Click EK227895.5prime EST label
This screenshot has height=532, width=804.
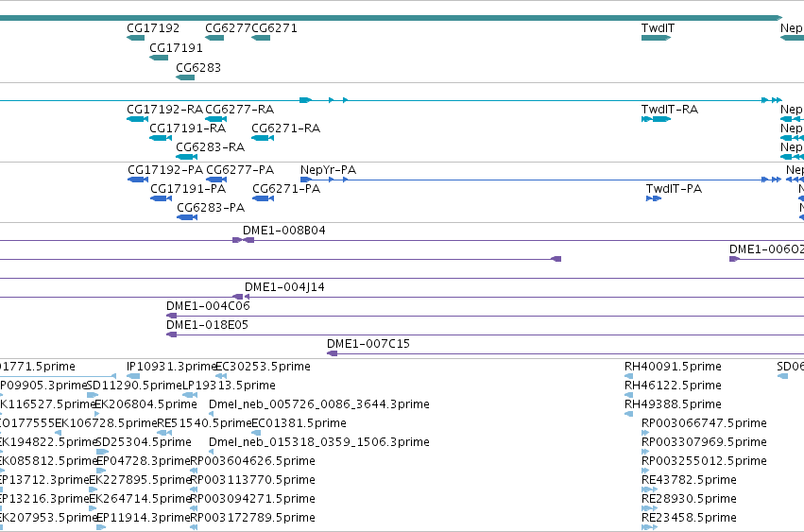point(141,480)
